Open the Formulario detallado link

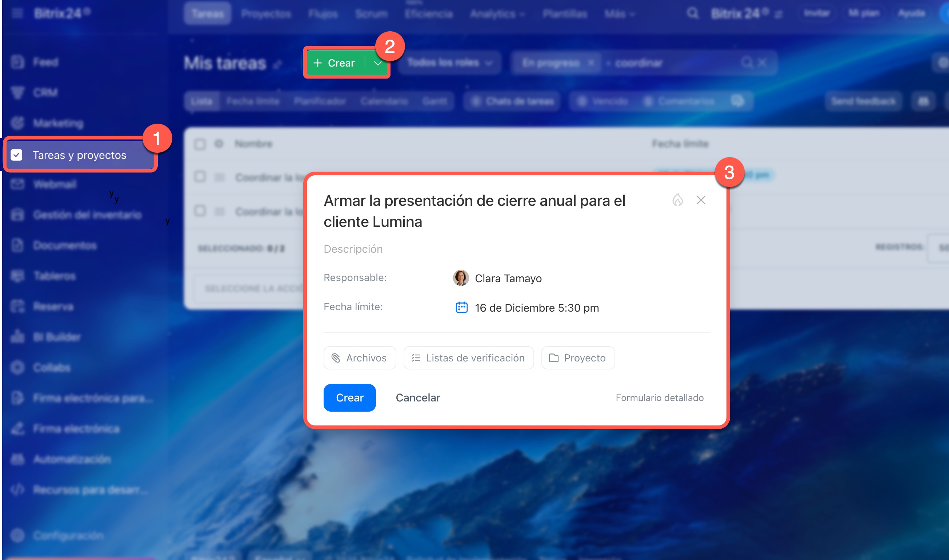tap(659, 398)
